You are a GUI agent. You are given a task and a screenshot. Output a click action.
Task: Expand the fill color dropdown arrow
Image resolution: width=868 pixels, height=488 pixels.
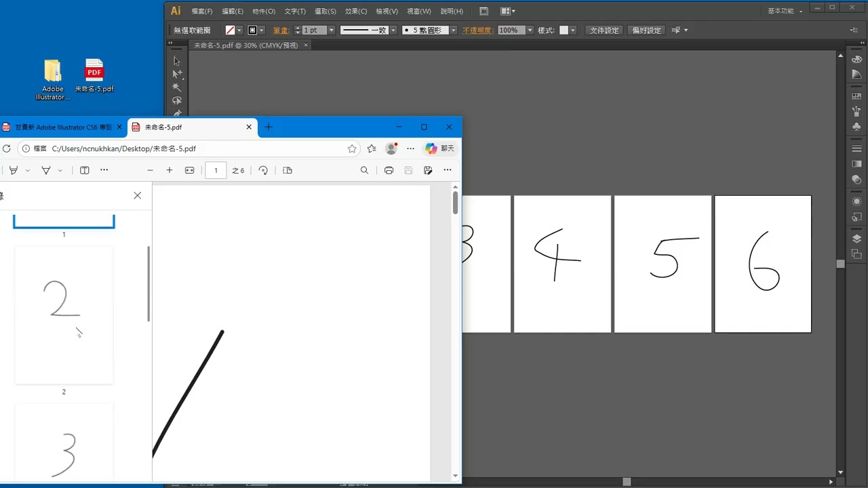coord(239,30)
